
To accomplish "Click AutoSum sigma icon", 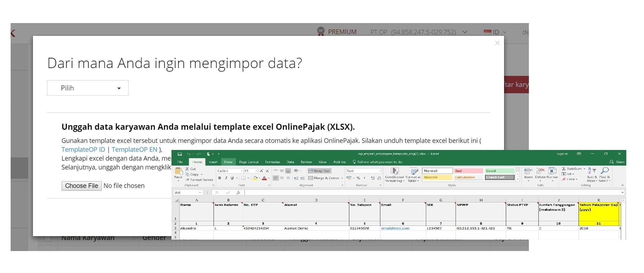I will click(x=564, y=169).
